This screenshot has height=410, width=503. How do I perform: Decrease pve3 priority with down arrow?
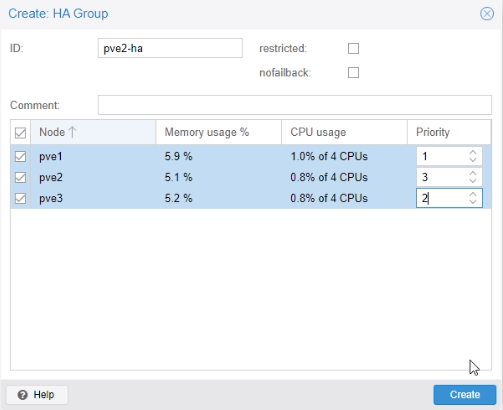(x=473, y=202)
